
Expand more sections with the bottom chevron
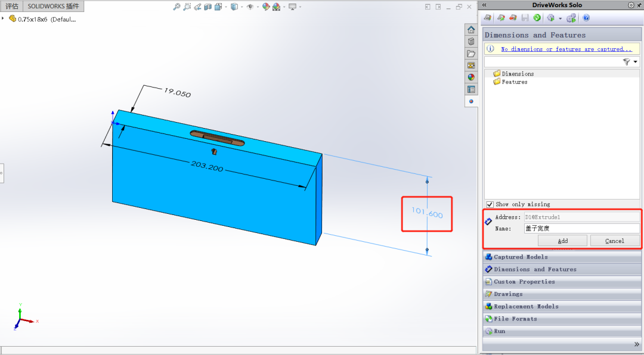637,344
